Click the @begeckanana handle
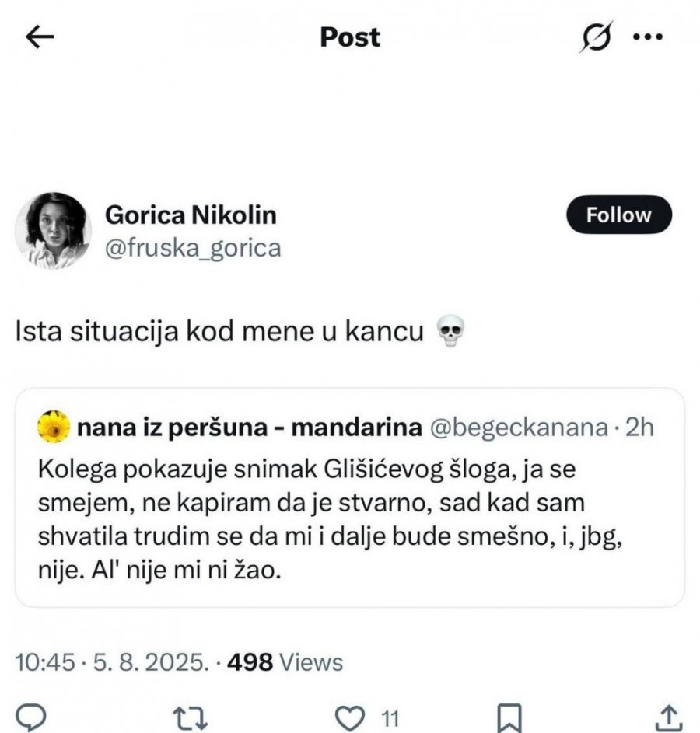 [x=519, y=427]
